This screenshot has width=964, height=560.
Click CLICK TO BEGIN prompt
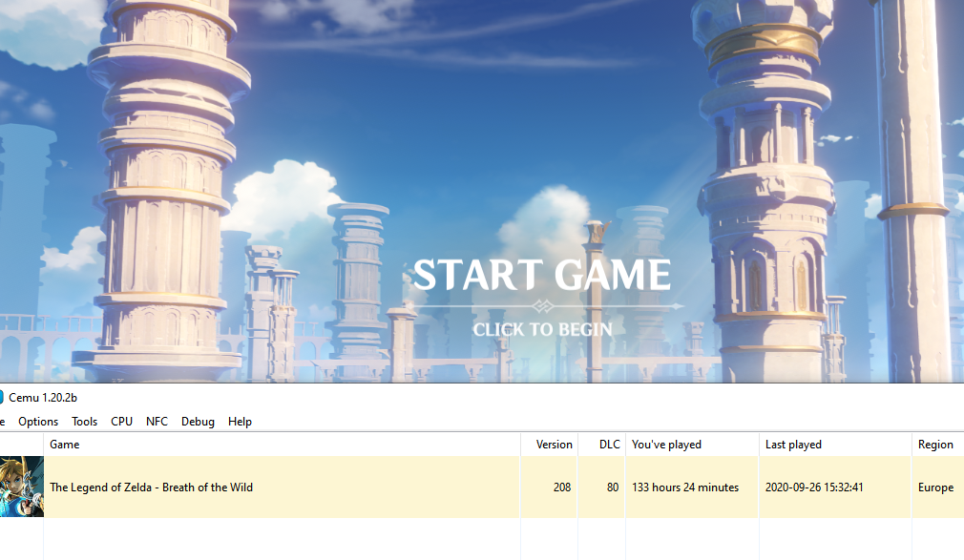542,329
